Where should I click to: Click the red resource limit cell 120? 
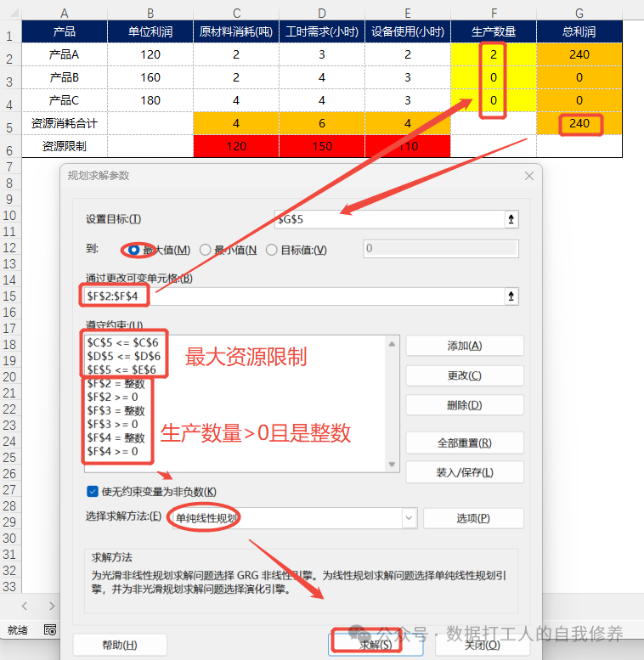point(236,146)
